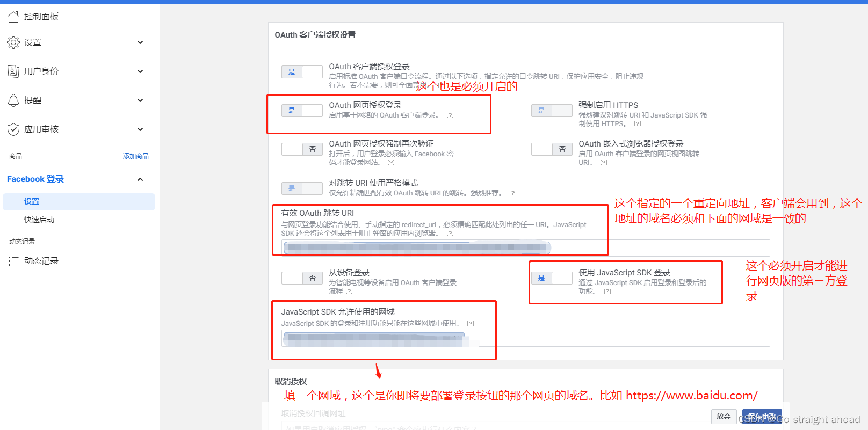
Task: Toggle OAuth 网页授权登录 switch
Action: [302, 111]
